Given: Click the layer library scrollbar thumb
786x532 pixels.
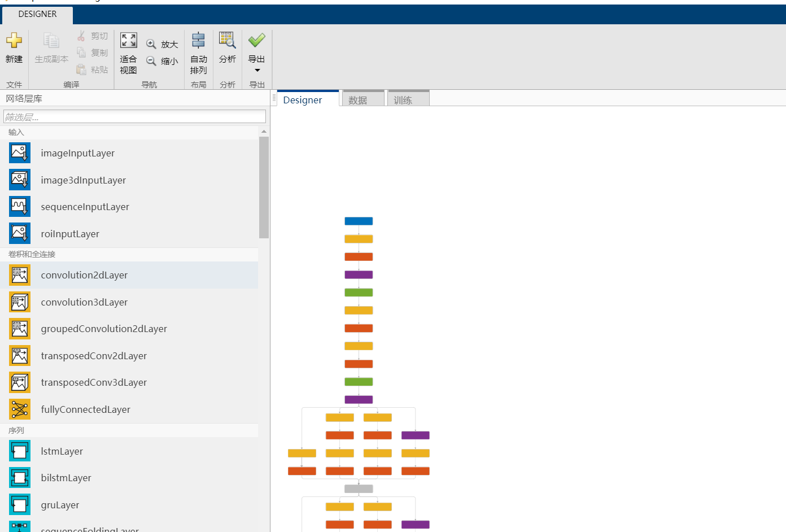Looking at the screenshot, I should [264, 187].
